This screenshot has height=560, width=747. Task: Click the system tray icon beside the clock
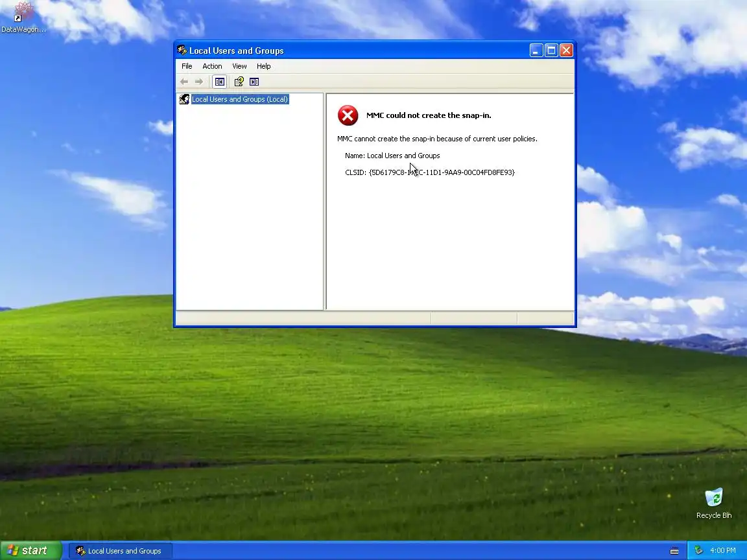point(698,550)
